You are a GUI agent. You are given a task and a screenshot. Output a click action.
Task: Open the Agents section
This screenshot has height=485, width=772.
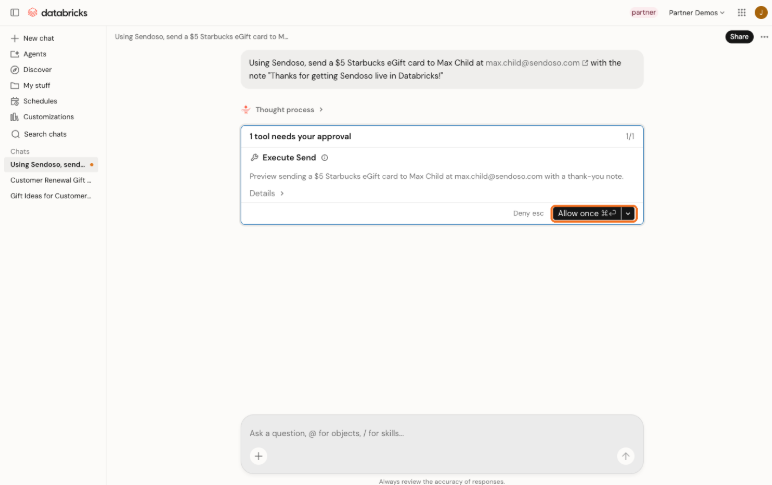pyautogui.click(x=29, y=54)
